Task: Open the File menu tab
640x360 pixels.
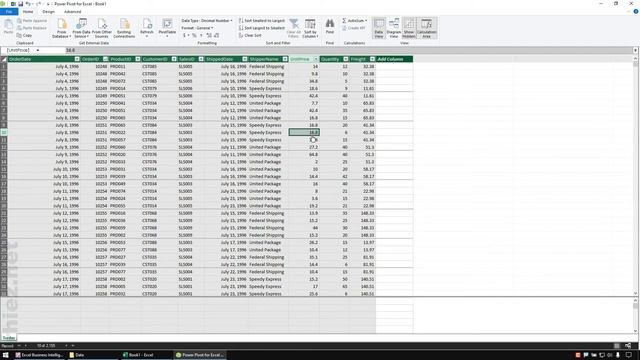Action: tap(9, 11)
